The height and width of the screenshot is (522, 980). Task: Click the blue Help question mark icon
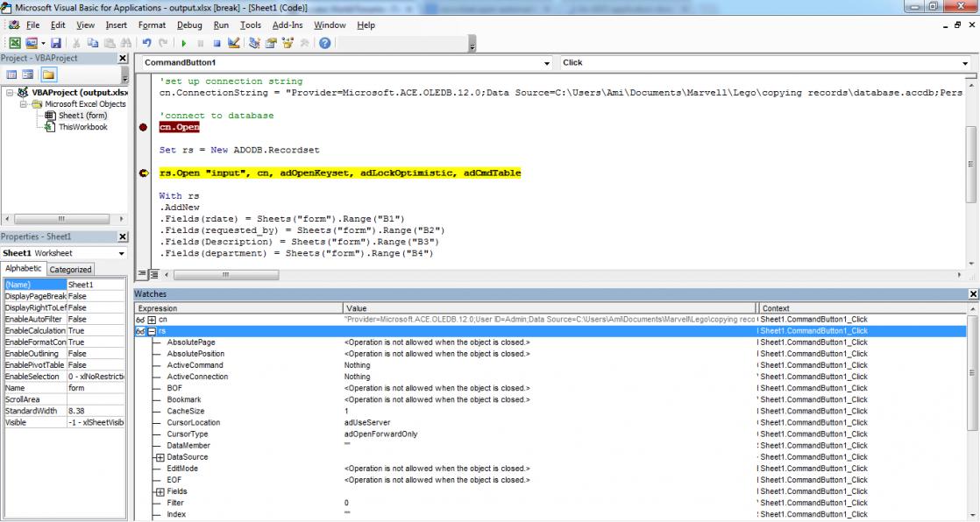tap(325, 43)
